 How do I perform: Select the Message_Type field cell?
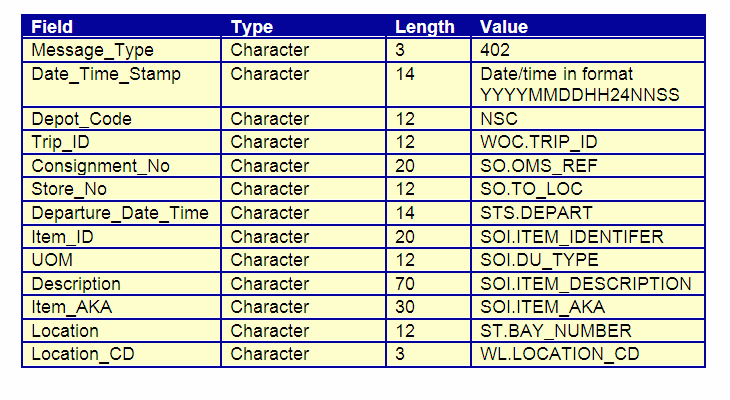point(122,50)
